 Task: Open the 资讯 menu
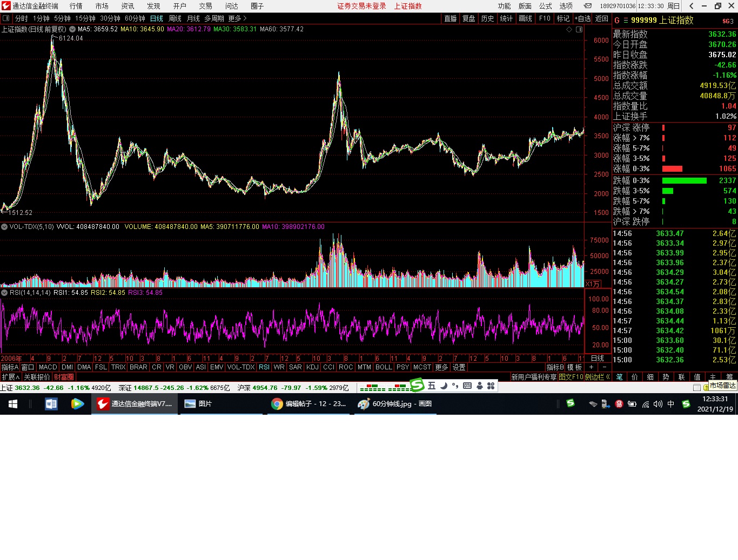[128, 6]
